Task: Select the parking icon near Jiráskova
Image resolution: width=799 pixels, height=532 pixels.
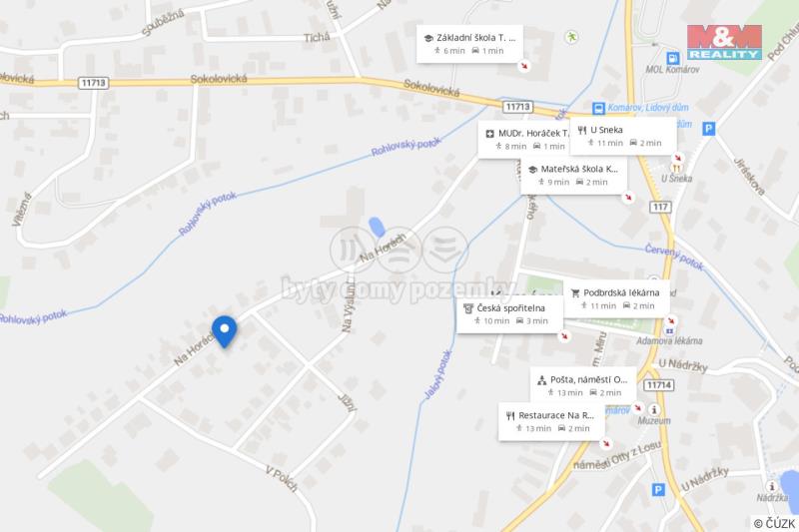Action: click(708, 129)
